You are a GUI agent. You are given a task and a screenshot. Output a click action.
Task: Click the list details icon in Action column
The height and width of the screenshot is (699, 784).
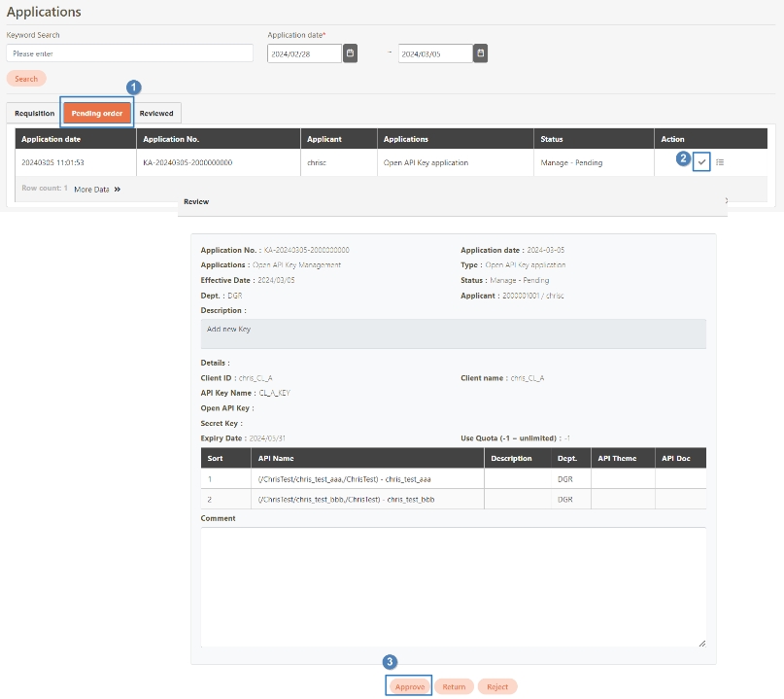(x=720, y=162)
